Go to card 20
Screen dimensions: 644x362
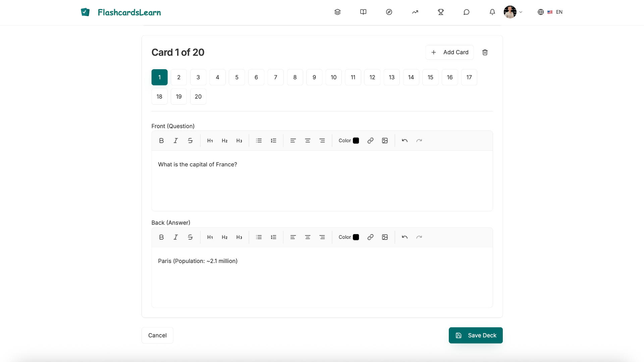pyautogui.click(x=198, y=97)
